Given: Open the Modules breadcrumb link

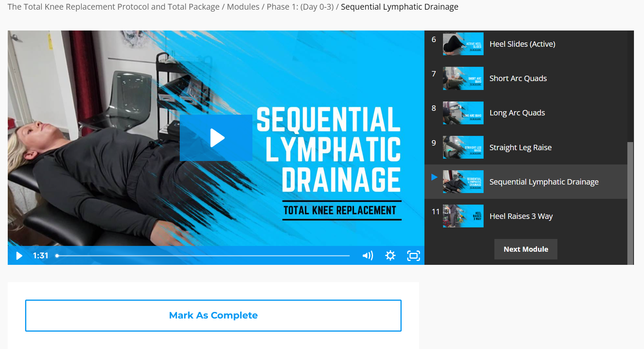Looking at the screenshot, I should (x=243, y=7).
